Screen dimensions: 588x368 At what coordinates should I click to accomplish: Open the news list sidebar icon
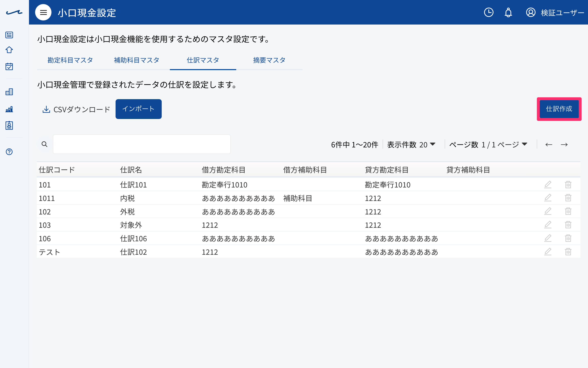point(9,35)
